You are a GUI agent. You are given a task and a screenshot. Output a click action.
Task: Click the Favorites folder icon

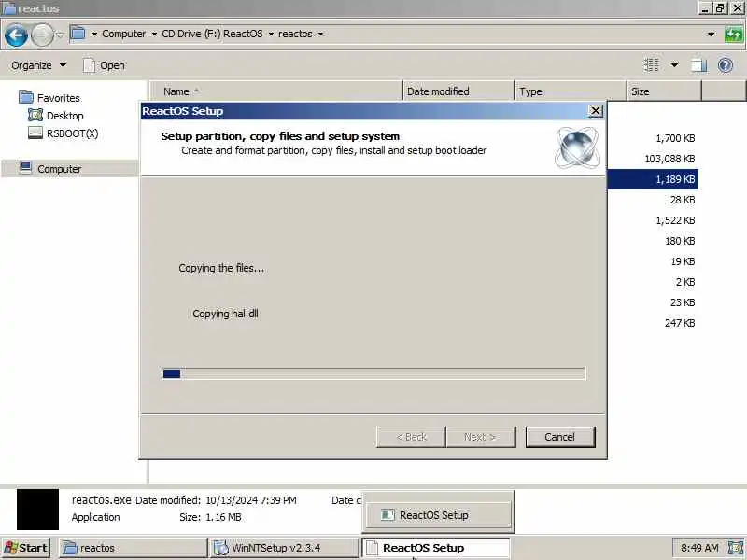(x=26, y=97)
